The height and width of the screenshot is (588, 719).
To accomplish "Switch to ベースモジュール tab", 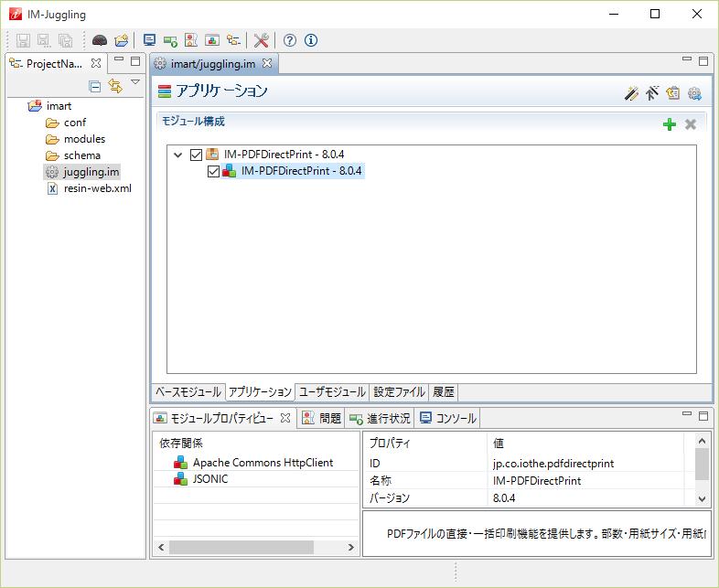I will [x=188, y=392].
